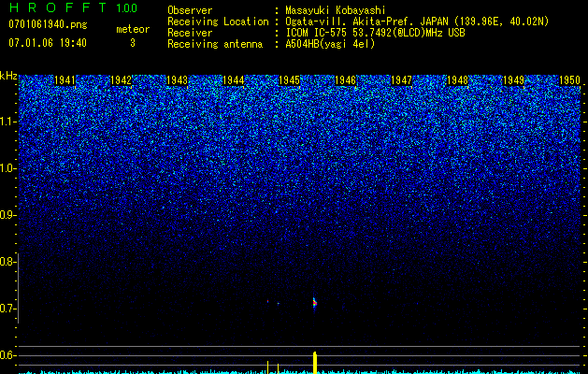Image resolution: width=588 pixels, height=374 pixels.
Task: Click the 'meteor' label
Action: pyautogui.click(x=133, y=29)
